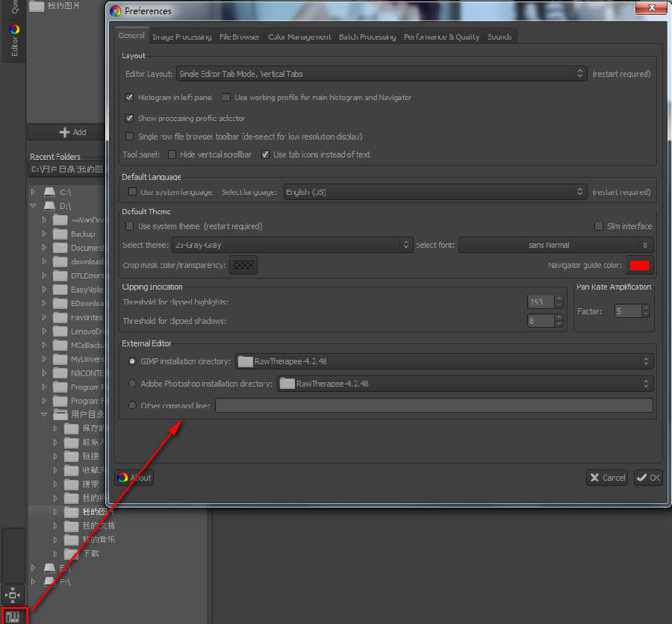This screenshot has width=672, height=624.
Task: Enable Use system theme checkbox
Action: [129, 226]
